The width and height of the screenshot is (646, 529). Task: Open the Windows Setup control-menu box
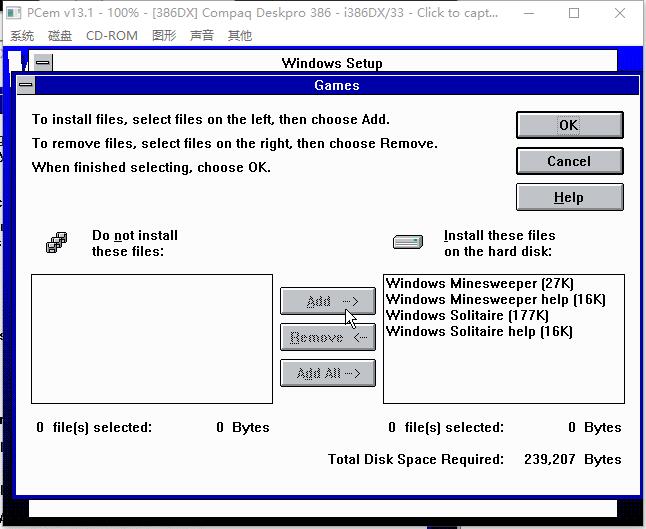point(43,63)
